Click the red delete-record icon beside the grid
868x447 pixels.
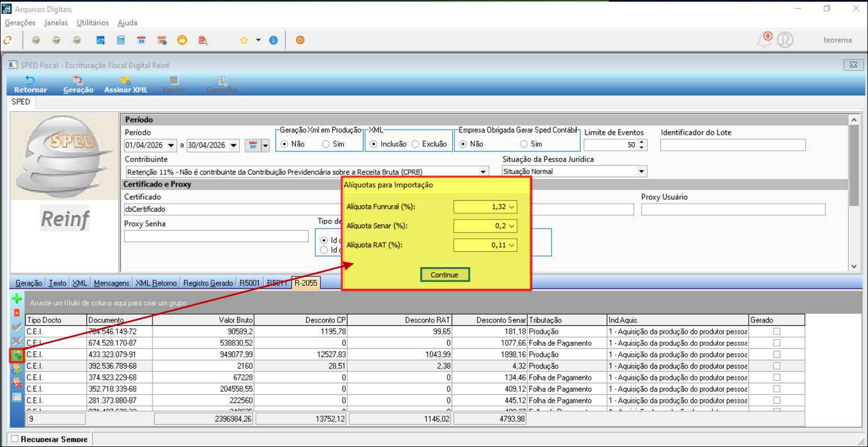tap(17, 313)
